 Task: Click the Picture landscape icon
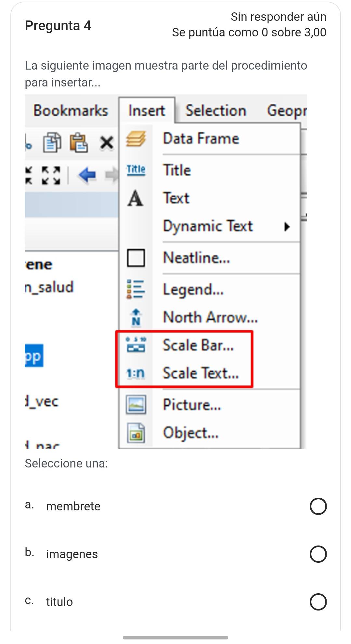136,404
